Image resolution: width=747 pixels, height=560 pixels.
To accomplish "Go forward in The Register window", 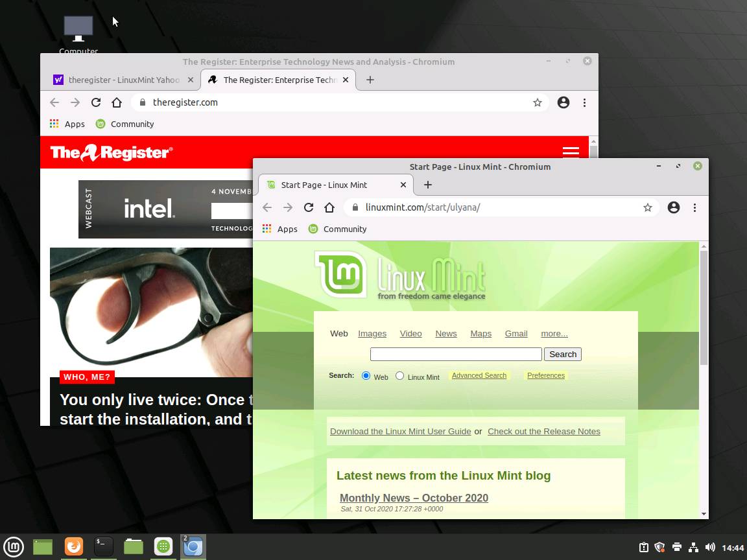I will (x=75, y=102).
